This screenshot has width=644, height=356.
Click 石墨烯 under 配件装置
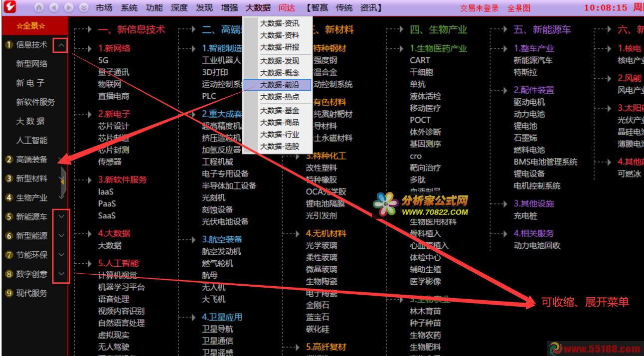pyautogui.click(x=525, y=138)
